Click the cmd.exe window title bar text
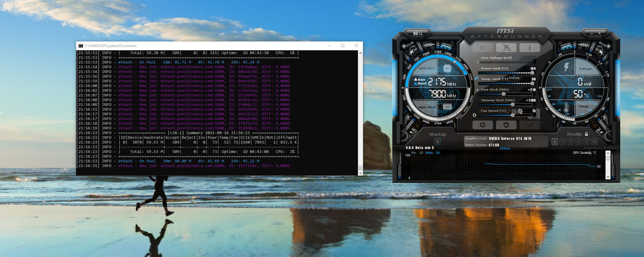644x257 pixels. point(111,46)
